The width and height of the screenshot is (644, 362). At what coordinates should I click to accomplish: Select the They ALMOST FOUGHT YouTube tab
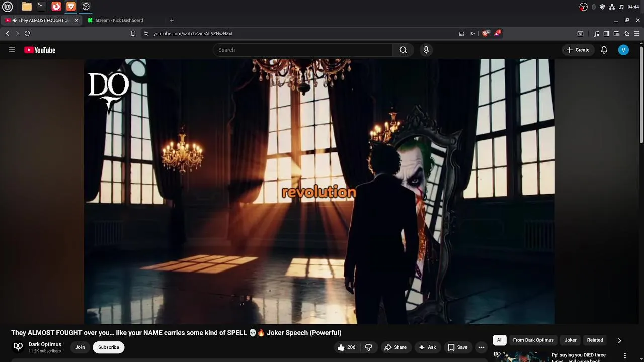coord(41,20)
